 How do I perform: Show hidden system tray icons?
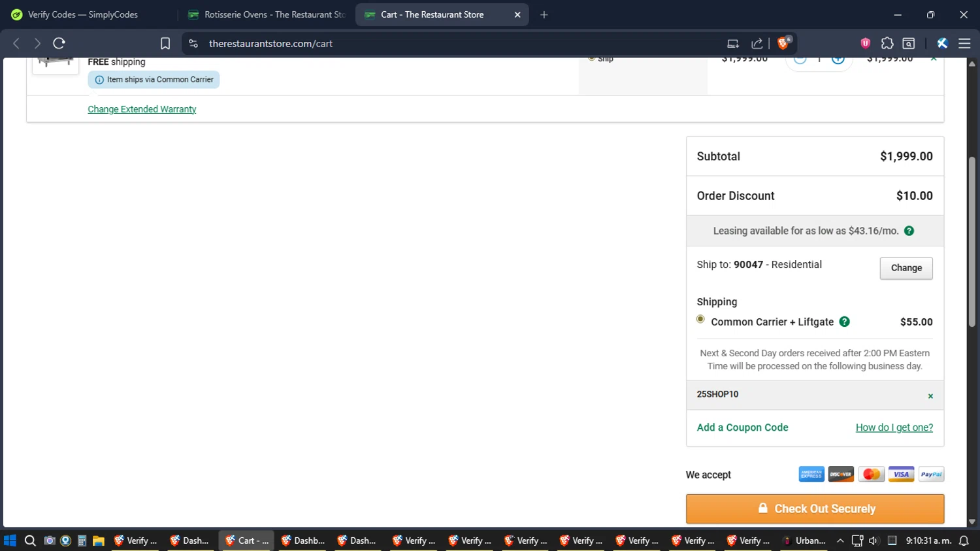tap(840, 541)
